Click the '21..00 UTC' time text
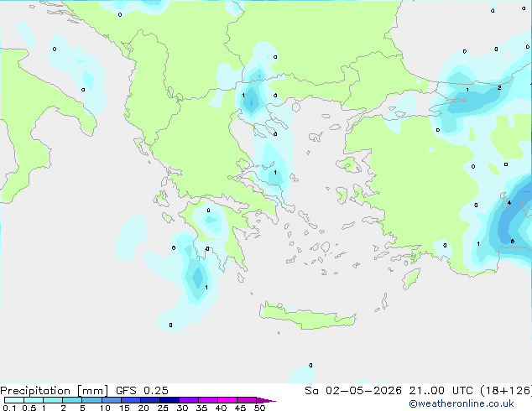532x411 pixels. (x=441, y=391)
